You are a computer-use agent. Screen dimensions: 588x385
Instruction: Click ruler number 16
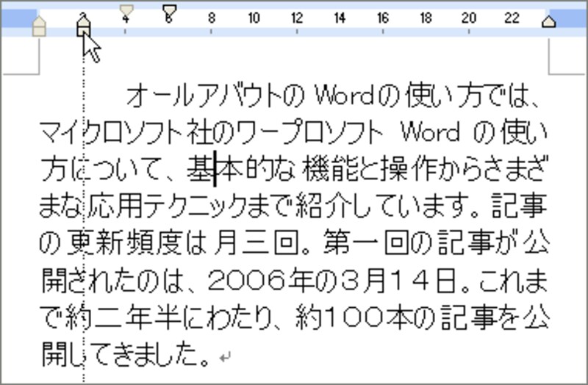click(382, 18)
